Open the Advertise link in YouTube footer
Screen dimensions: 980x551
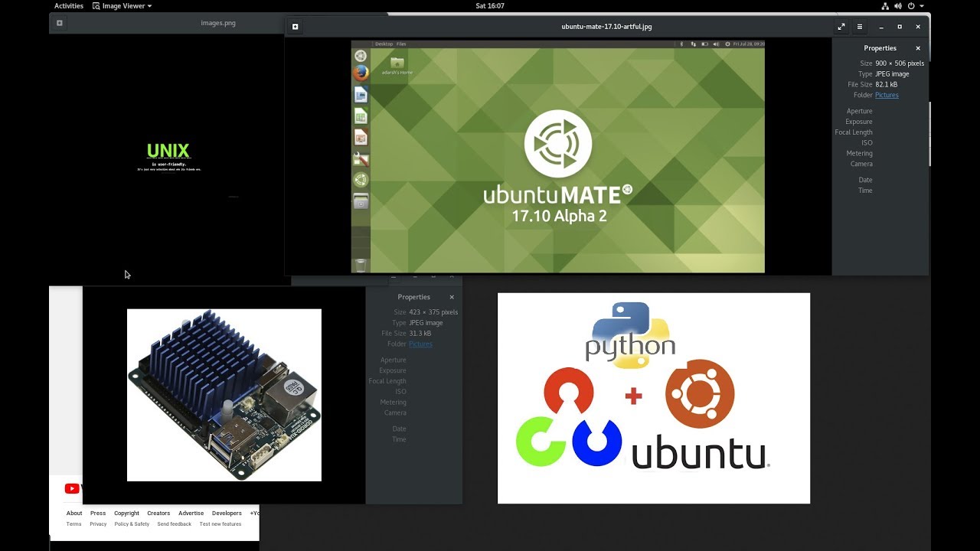pyautogui.click(x=191, y=514)
